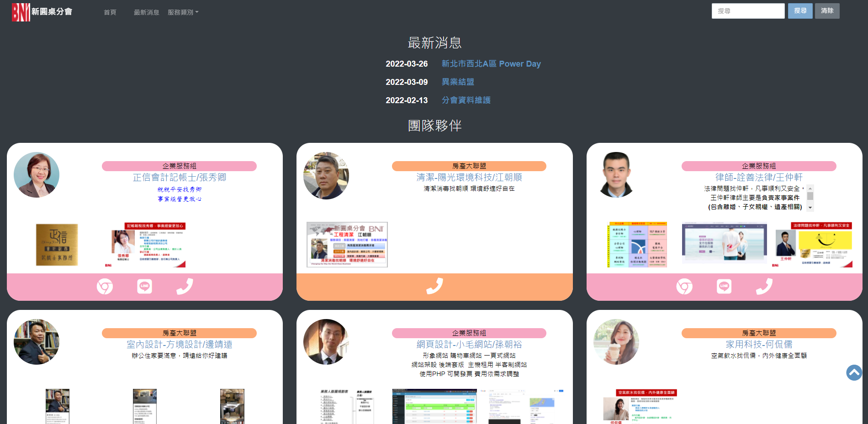
Task: Open 最新消息 in navigation bar
Action: point(146,12)
